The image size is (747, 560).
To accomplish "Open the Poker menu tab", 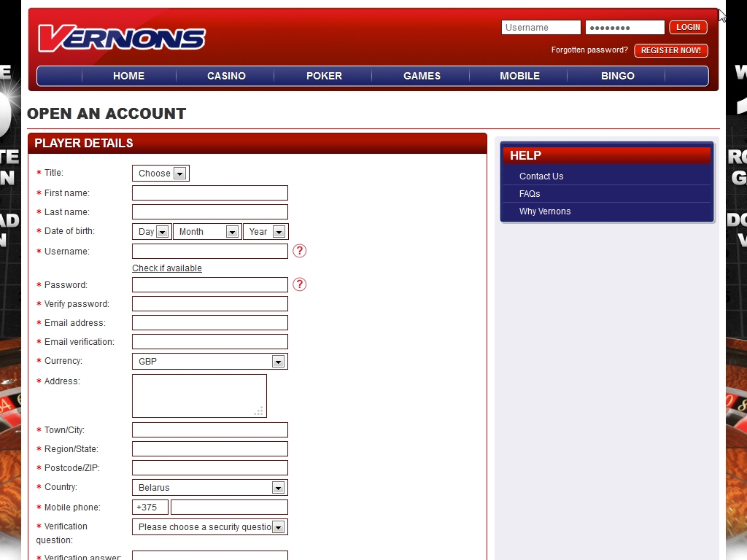I will [x=324, y=76].
